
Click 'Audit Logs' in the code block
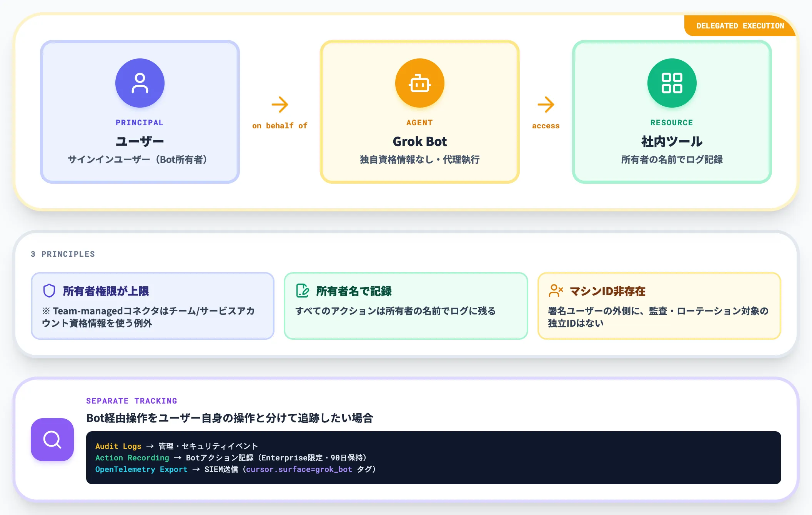[118, 446]
